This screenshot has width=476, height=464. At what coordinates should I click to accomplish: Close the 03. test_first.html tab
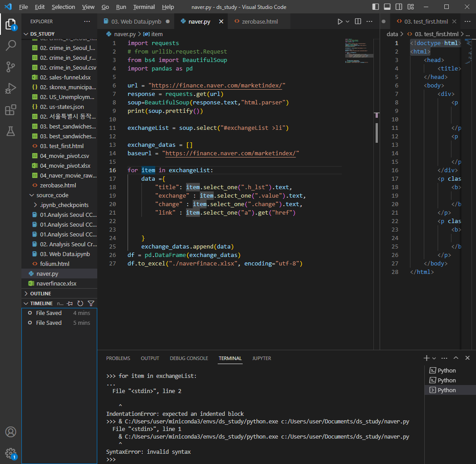454,21
